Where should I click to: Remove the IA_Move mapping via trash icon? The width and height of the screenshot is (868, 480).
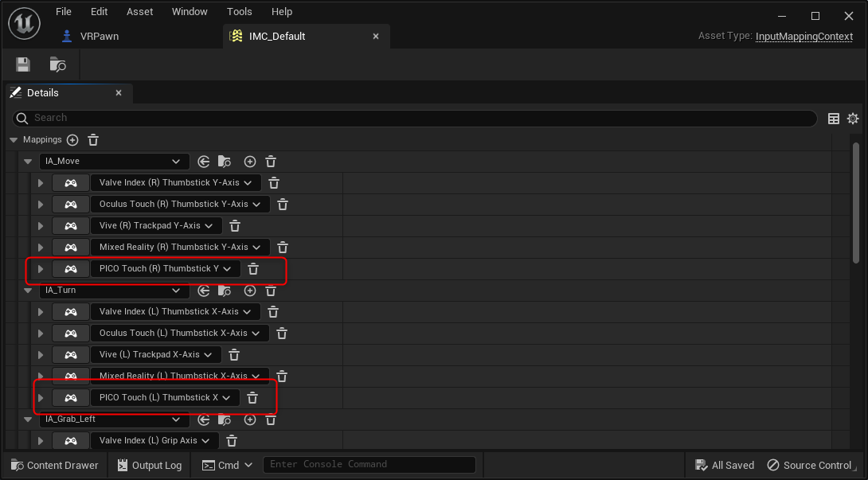271,162
